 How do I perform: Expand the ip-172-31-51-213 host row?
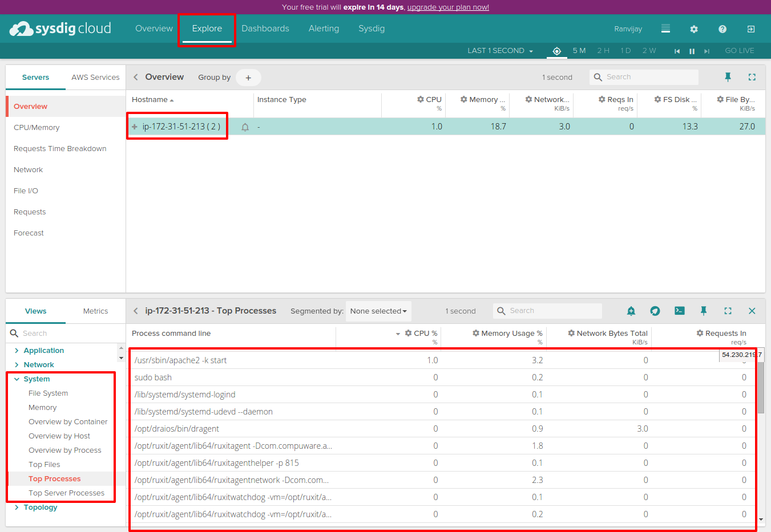coord(135,127)
